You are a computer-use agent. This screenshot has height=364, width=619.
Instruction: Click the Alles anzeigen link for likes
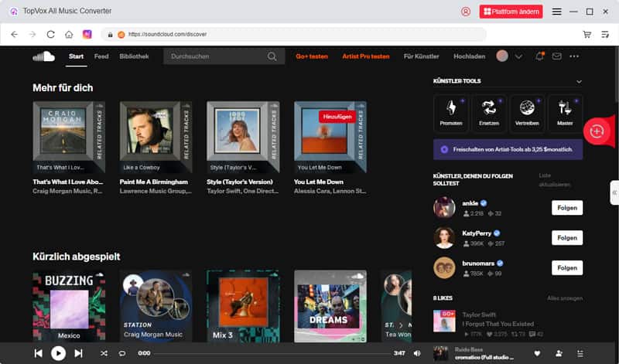click(x=565, y=298)
